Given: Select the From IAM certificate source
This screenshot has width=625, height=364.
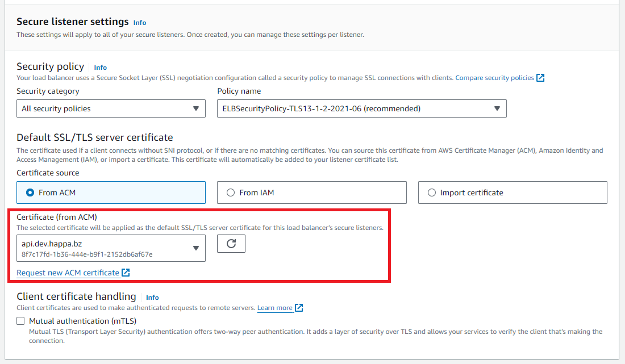Looking at the screenshot, I should click(312, 193).
